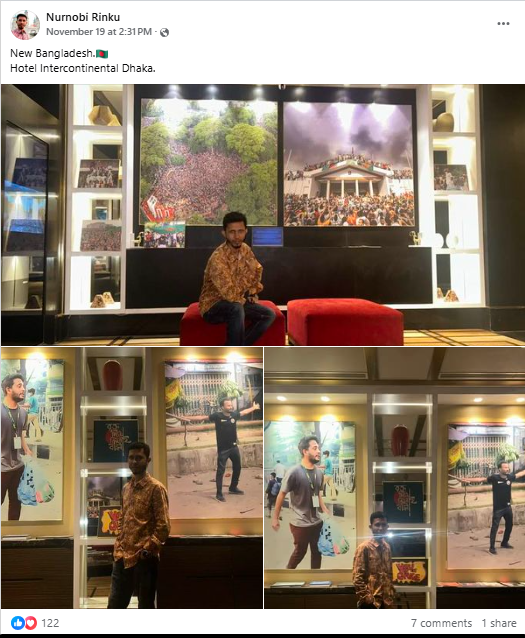Viewport: 525px width, 638px height.
Task: Open Nurnobi Rinku's profile picture
Action: 25,25
